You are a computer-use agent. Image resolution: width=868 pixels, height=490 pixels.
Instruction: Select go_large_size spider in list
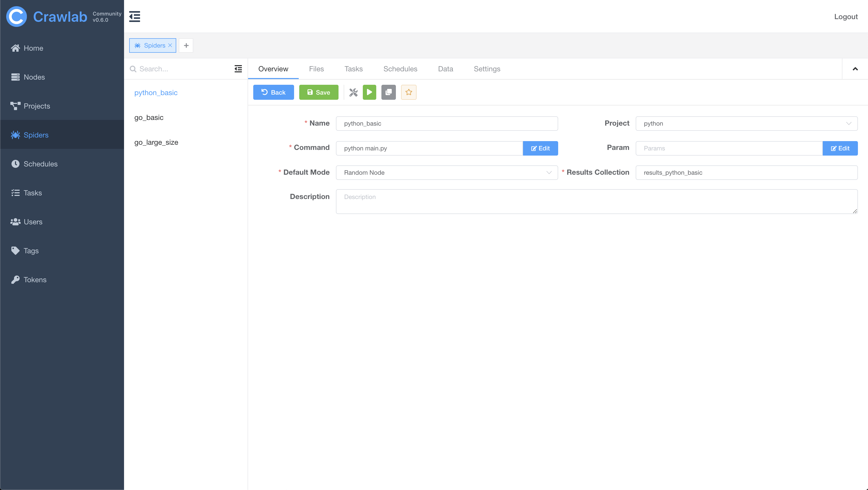[x=156, y=142]
